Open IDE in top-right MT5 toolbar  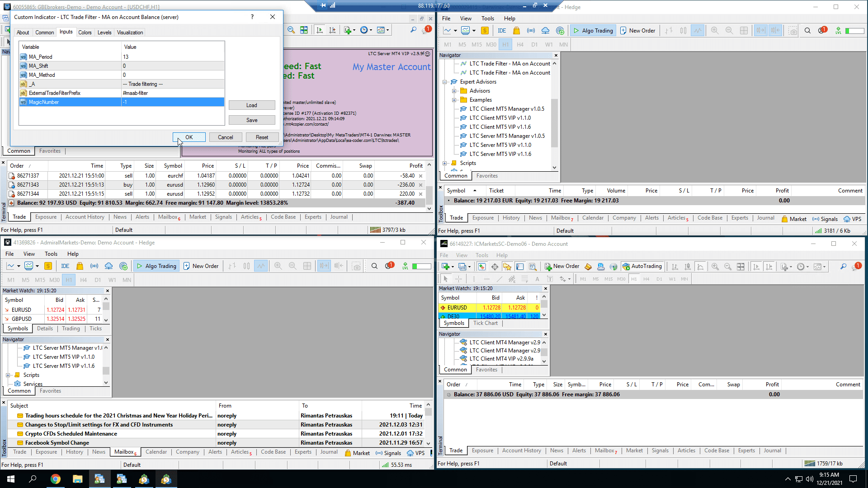pyautogui.click(x=502, y=31)
